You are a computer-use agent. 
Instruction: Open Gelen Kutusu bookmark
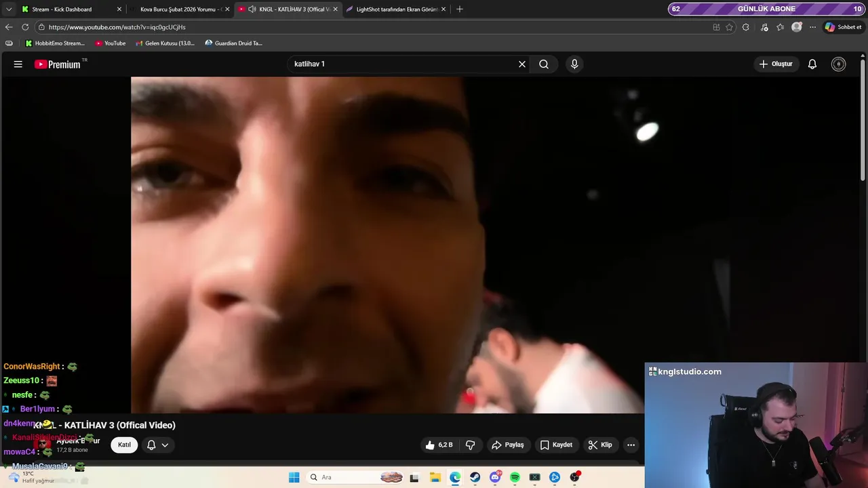[165, 43]
